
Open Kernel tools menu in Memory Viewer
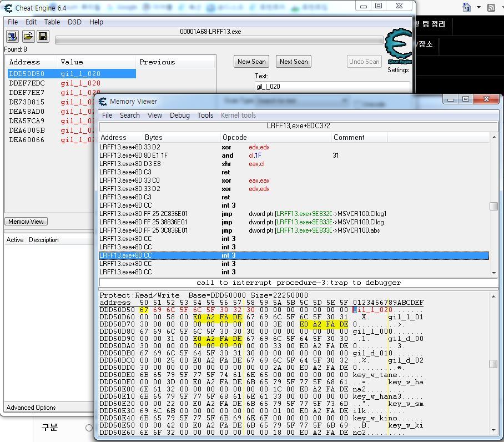(238, 115)
